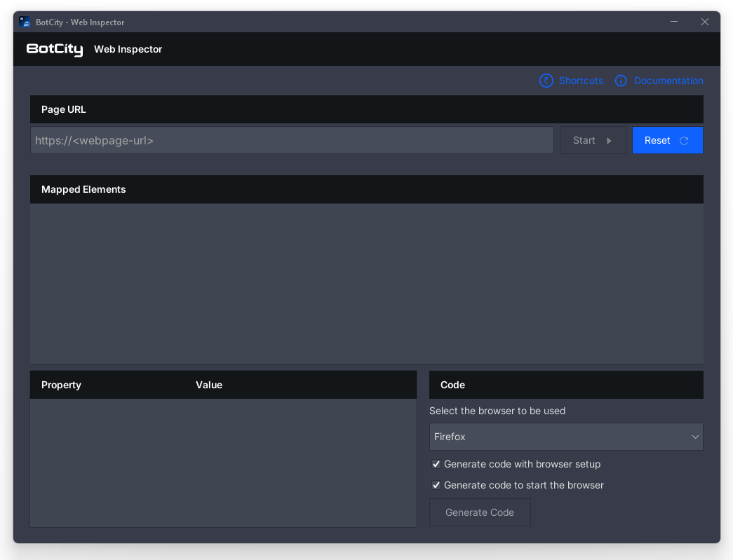Click the Value column header
The height and width of the screenshot is (560, 733).
[209, 385]
